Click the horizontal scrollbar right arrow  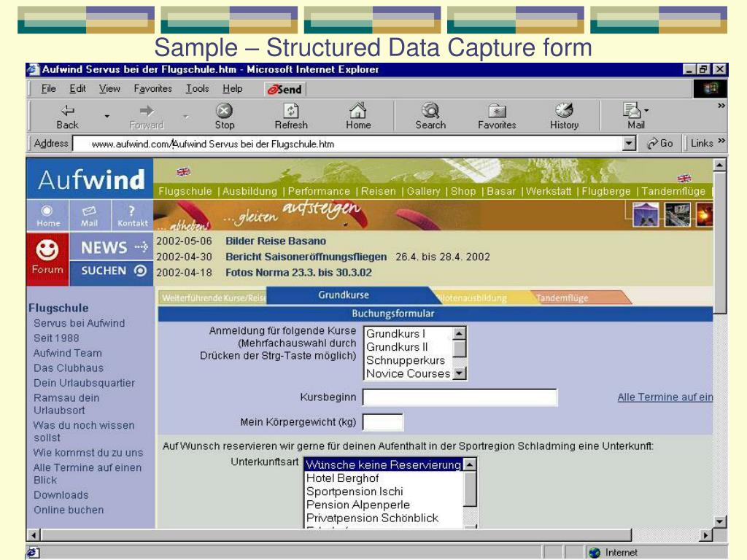(x=706, y=535)
